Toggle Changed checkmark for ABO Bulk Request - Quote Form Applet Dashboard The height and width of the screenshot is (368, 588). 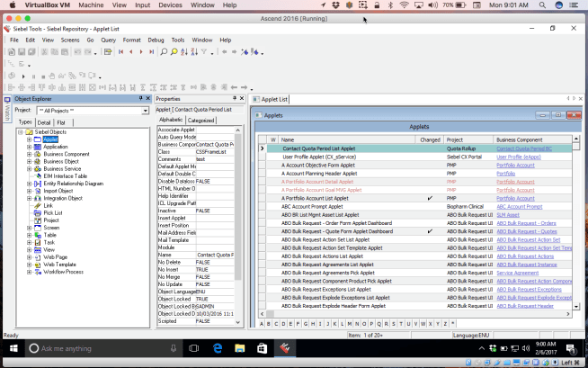tap(430, 231)
